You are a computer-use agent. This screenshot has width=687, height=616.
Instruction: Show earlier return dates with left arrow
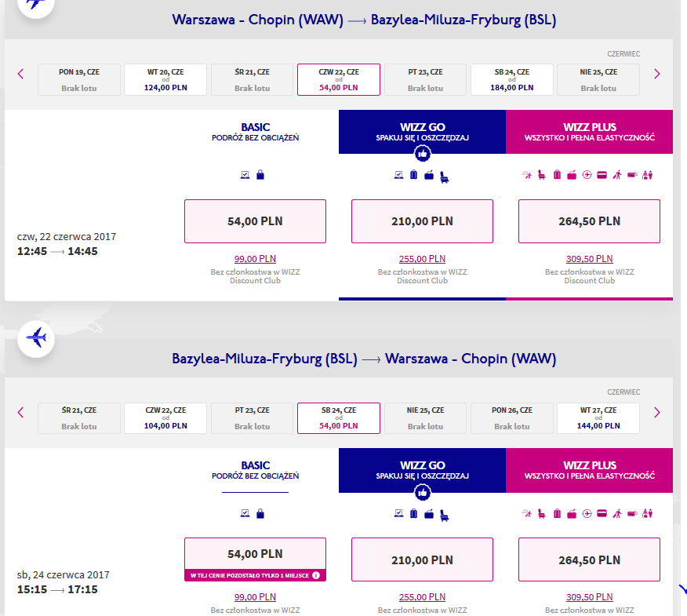point(20,412)
